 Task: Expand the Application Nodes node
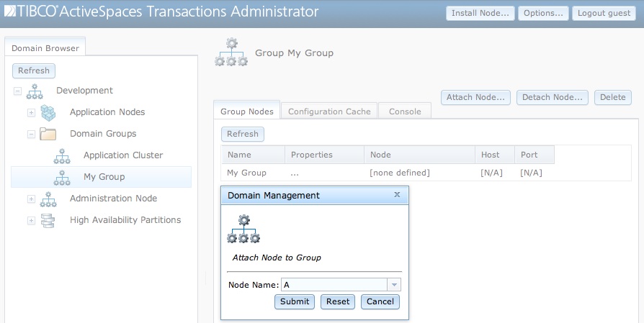pyautogui.click(x=31, y=112)
